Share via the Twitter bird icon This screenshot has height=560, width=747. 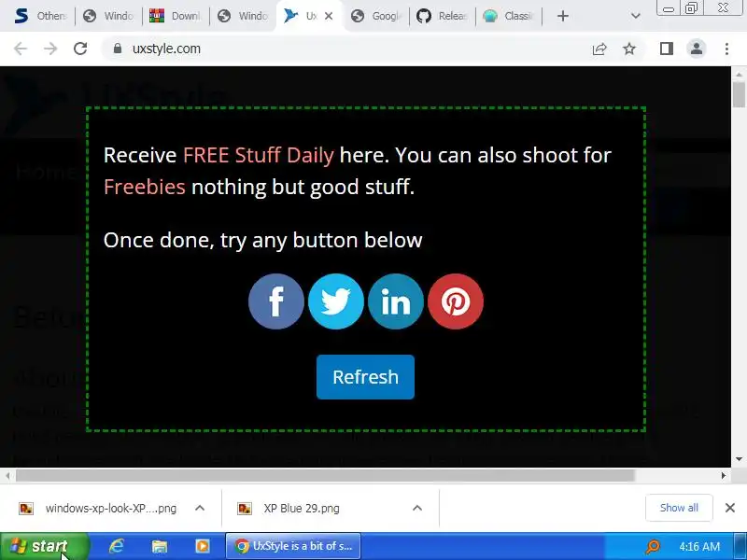(336, 301)
